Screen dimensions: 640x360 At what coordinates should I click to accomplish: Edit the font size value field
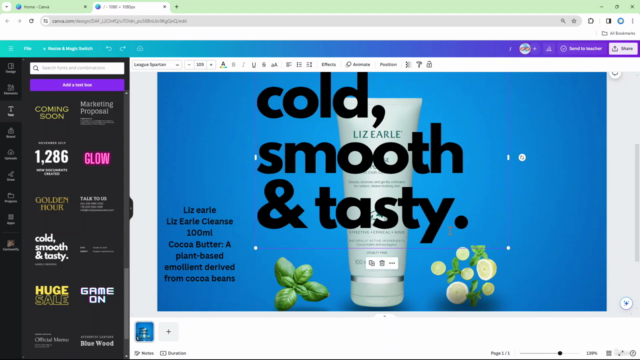coord(200,64)
